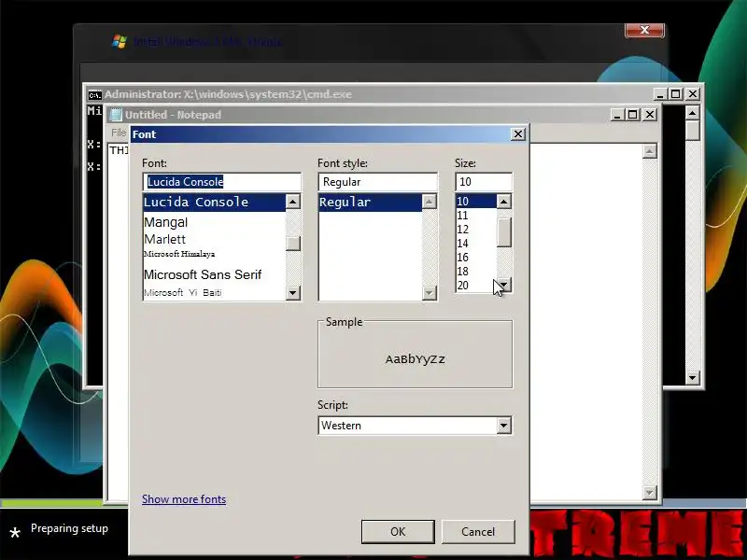This screenshot has width=747, height=560.
Task: Select size 18 in size list
Action: 476,271
